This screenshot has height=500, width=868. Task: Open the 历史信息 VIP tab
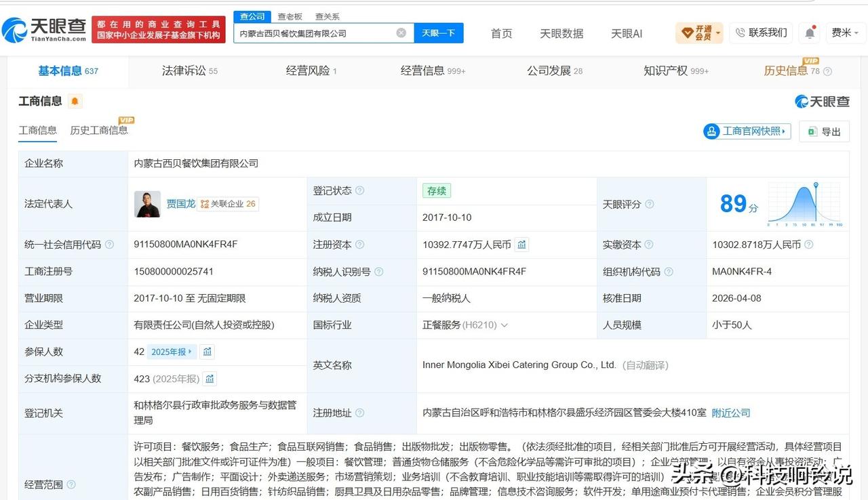tap(792, 70)
